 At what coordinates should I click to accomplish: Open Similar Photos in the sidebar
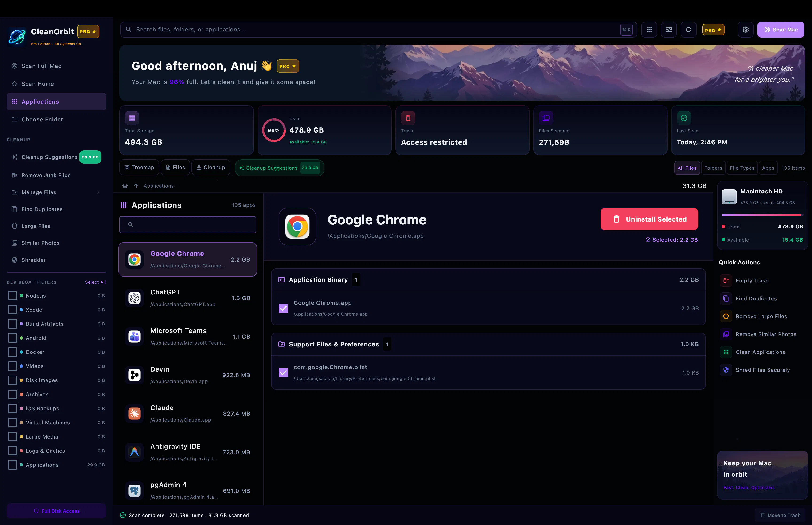pyautogui.click(x=56, y=243)
